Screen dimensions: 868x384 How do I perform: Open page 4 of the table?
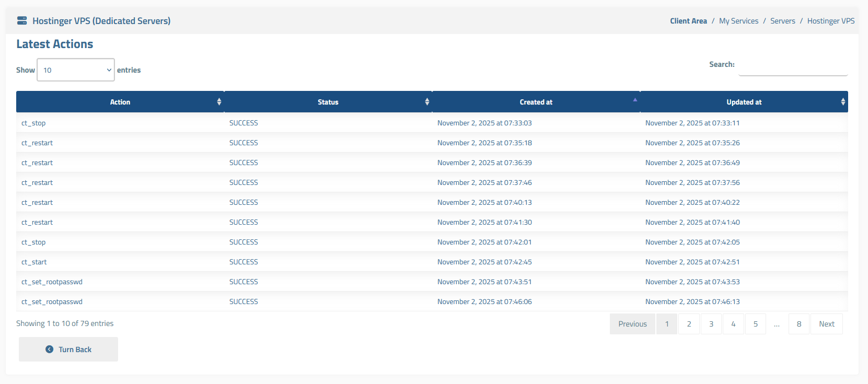tap(733, 324)
